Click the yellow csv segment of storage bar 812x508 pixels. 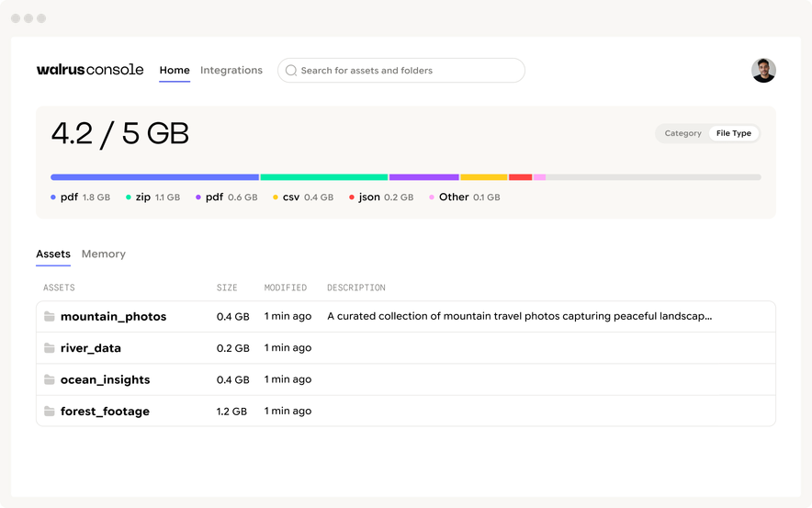(484, 177)
